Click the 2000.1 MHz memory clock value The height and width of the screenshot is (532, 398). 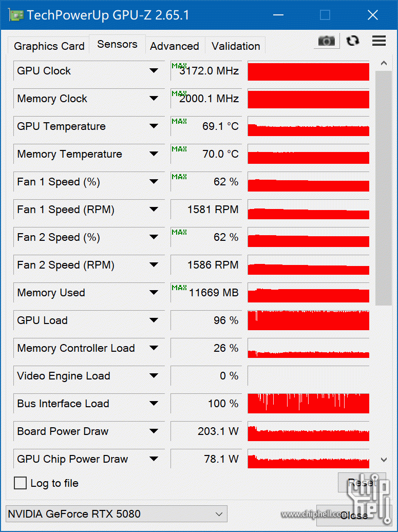209,99
